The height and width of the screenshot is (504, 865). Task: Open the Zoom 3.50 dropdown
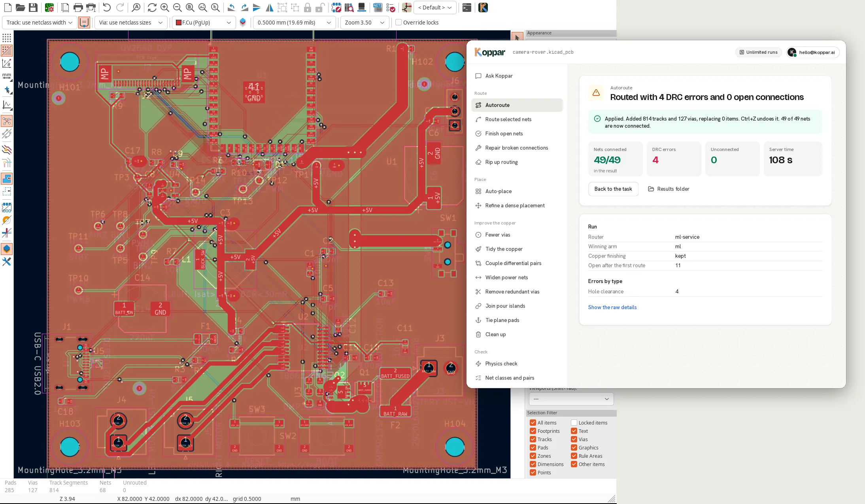coord(365,23)
